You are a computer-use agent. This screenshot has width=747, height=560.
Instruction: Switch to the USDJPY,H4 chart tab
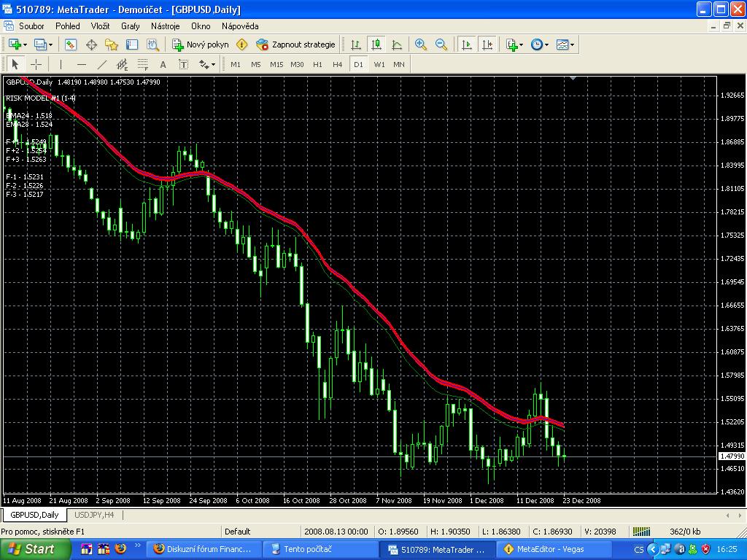94,515
